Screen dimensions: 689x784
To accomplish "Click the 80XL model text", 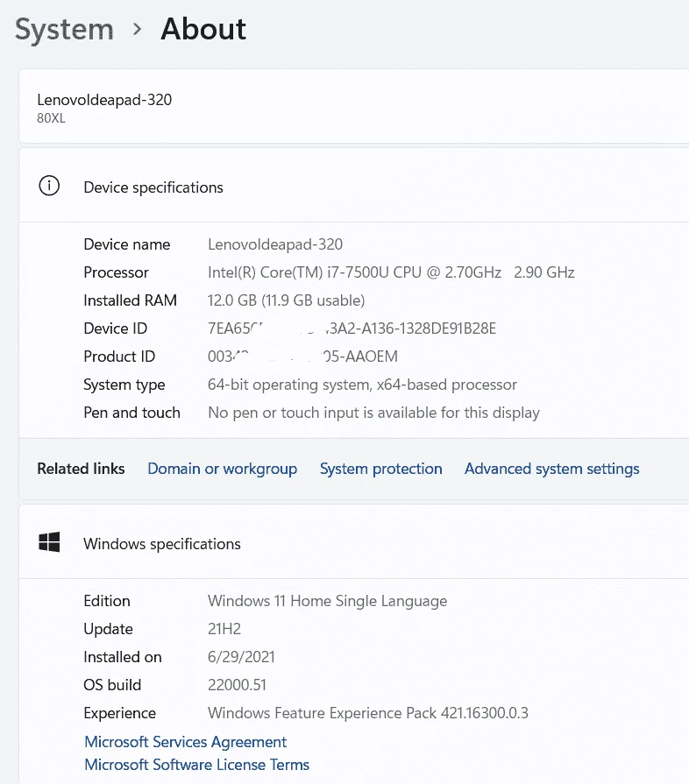I will [51, 118].
